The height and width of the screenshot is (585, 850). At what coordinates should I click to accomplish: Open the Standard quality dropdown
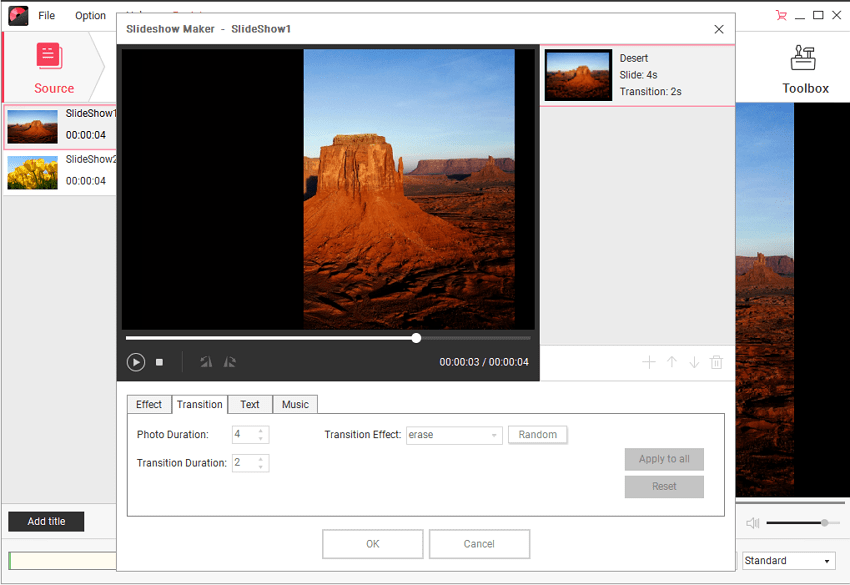(x=788, y=561)
